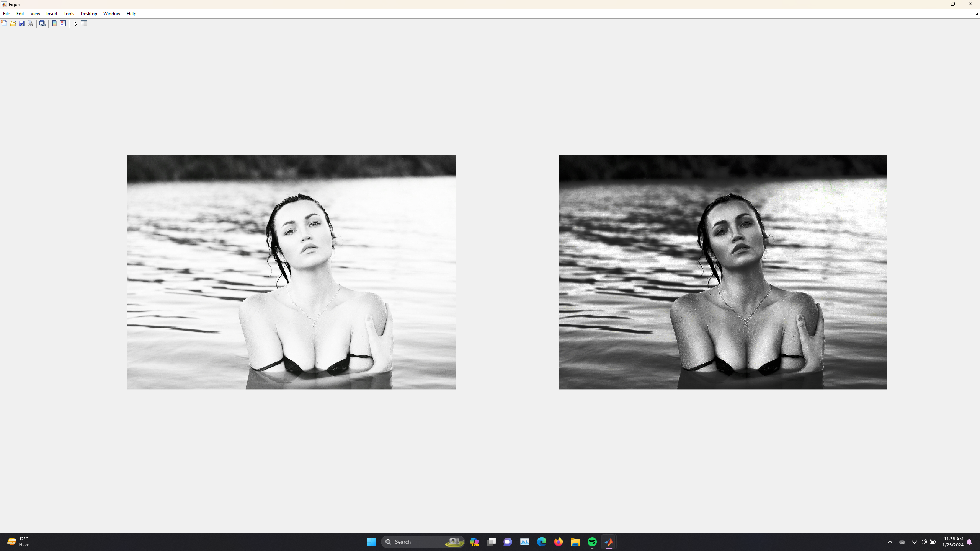Image resolution: width=980 pixels, height=551 pixels.
Task: Insert a legend into the figure
Action: tap(63, 23)
